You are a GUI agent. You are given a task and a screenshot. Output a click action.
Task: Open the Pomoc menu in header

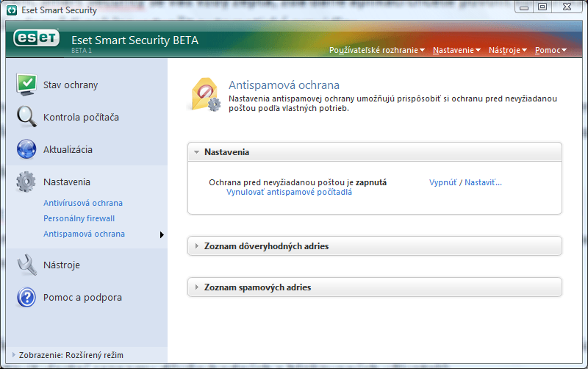[551, 50]
